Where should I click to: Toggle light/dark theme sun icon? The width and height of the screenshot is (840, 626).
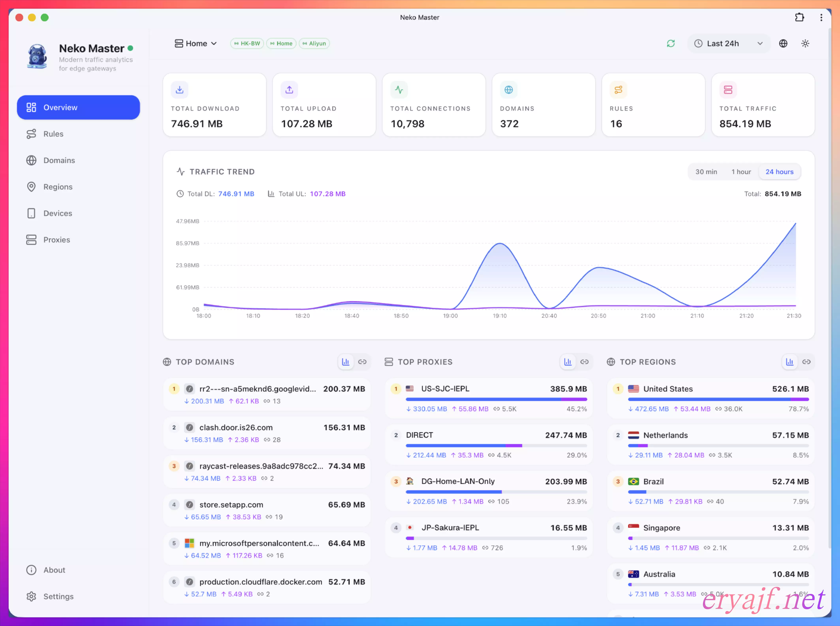click(805, 44)
